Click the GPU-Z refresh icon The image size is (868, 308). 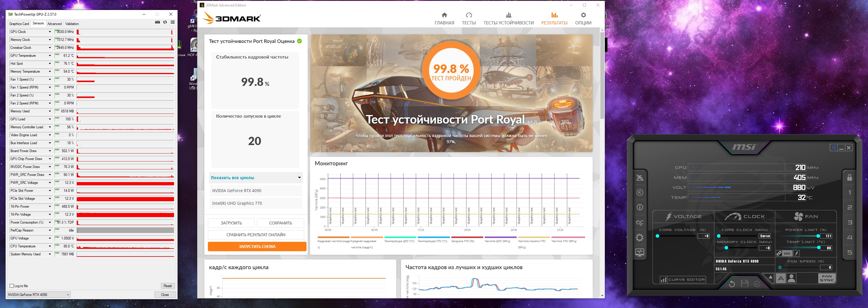pos(165,22)
